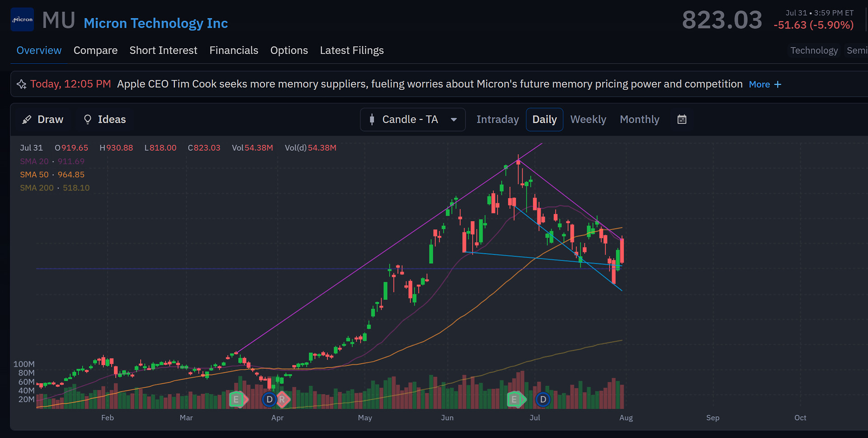The height and width of the screenshot is (438, 868).
Task: Open the Draw tool with the pencil icon
Action: [x=42, y=119]
